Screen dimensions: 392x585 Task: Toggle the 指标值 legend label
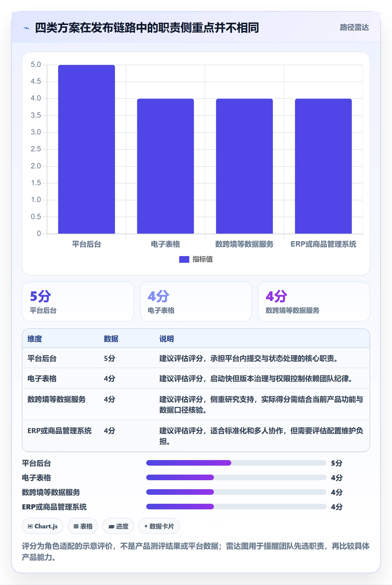[203, 259]
